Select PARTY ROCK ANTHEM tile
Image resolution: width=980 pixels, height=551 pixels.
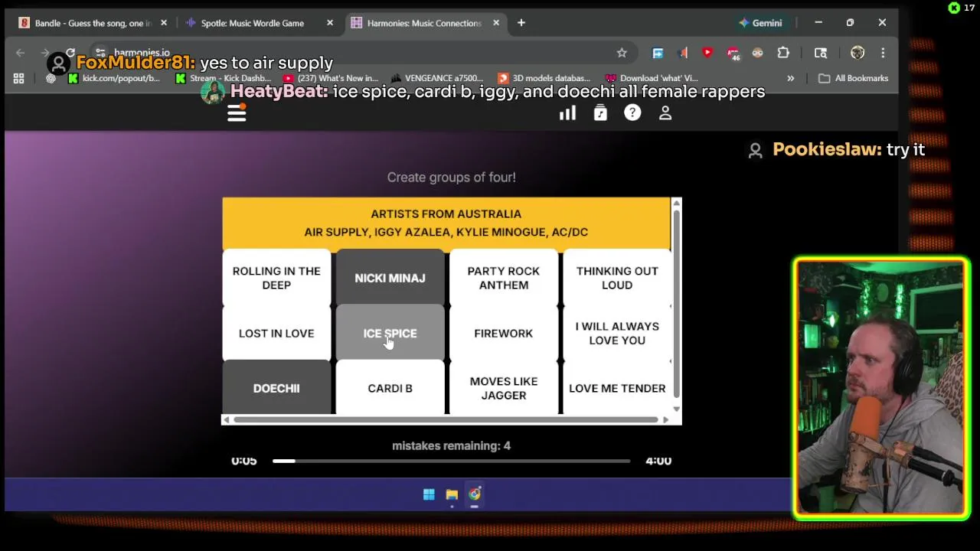[503, 278]
